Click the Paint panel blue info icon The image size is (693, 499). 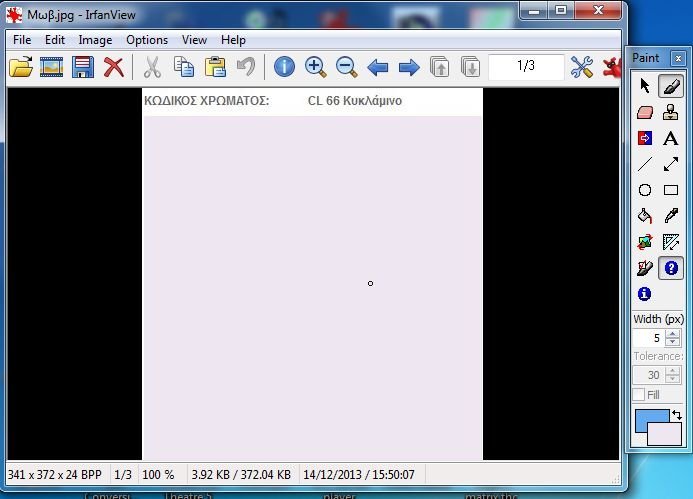tap(644, 294)
